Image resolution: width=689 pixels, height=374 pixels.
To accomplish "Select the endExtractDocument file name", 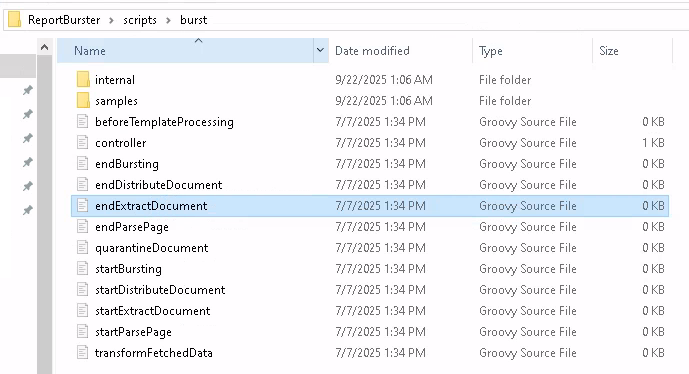I will [151, 206].
